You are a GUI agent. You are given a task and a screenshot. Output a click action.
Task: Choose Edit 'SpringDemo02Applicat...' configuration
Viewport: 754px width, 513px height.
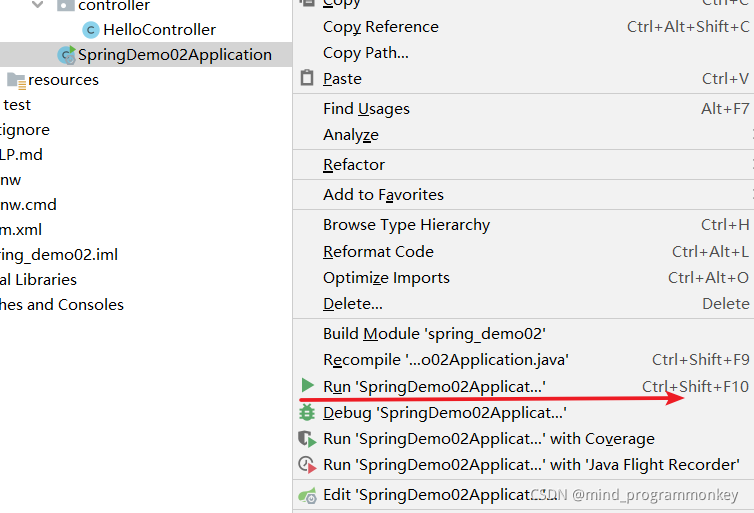click(x=523, y=495)
